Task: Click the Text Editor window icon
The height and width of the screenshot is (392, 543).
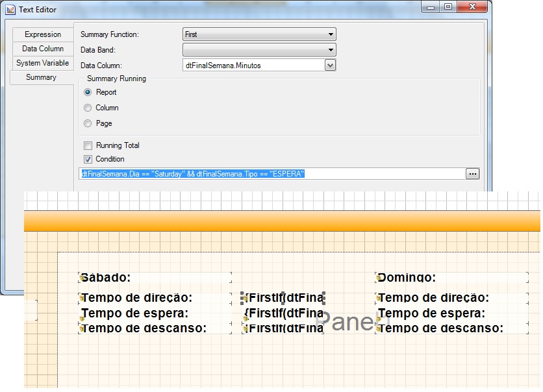Action: click(x=10, y=10)
